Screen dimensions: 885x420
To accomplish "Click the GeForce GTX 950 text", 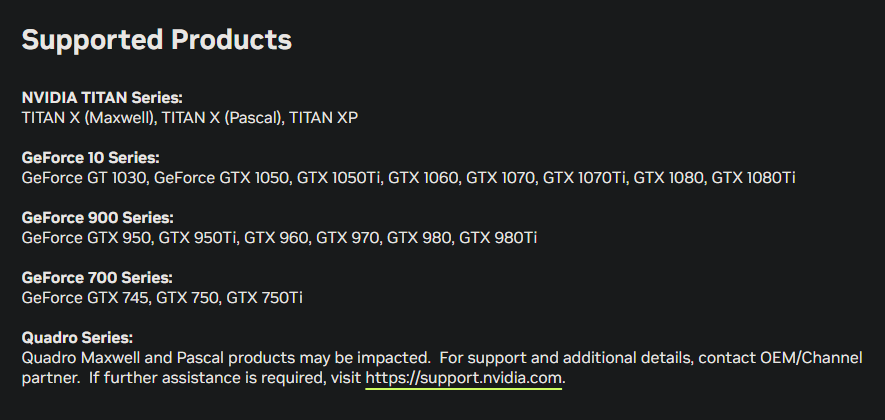I will (x=87, y=238).
